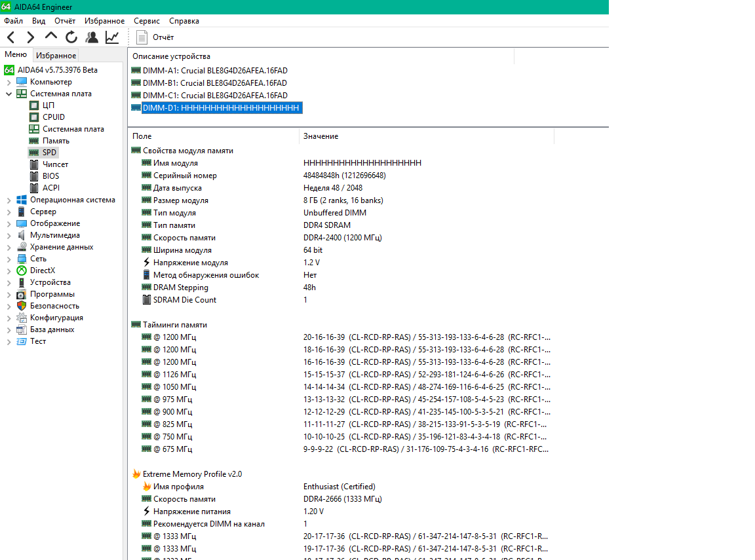
Task: Expand the DirectX tree node
Action: click(x=9, y=271)
